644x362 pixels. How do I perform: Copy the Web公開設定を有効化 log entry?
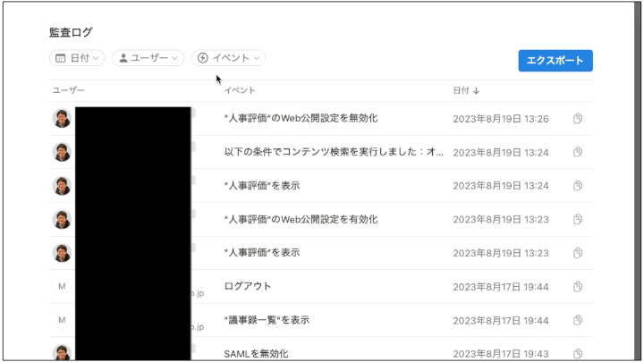(578, 220)
